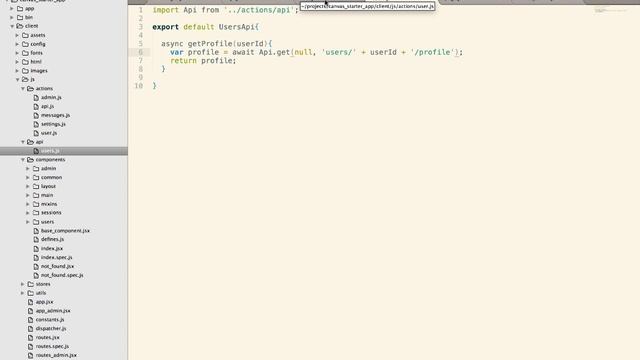Open routes.spec.js from the sidebar
This screenshot has width=640, height=360.
click(52, 346)
